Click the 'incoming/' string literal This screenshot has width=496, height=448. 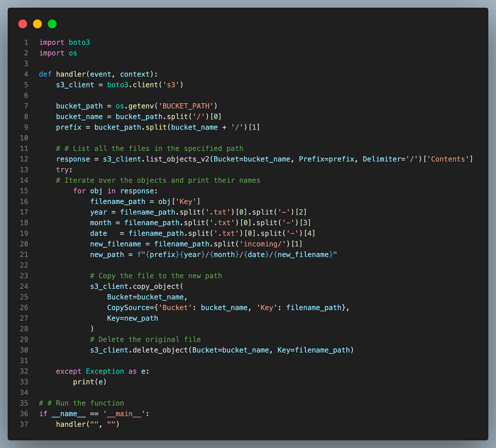click(262, 244)
